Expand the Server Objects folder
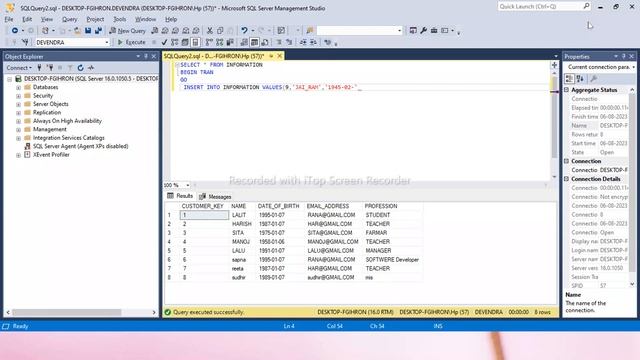640x360 pixels. point(18,104)
